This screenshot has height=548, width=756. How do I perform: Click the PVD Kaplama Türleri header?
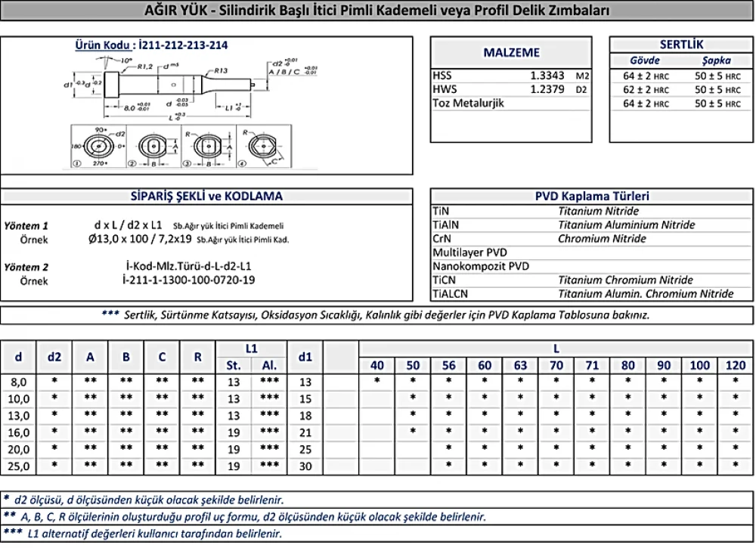pos(592,196)
